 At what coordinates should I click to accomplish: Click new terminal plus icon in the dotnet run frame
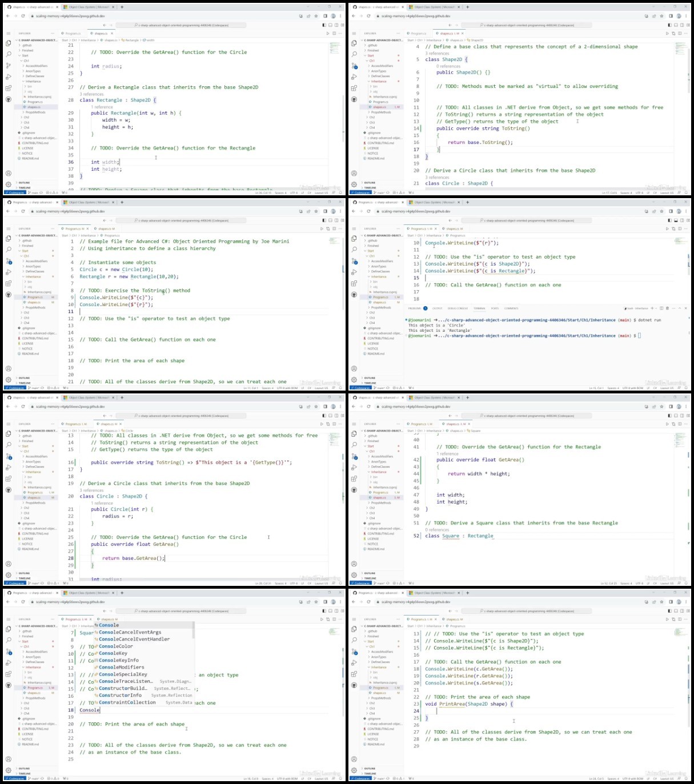click(x=652, y=308)
